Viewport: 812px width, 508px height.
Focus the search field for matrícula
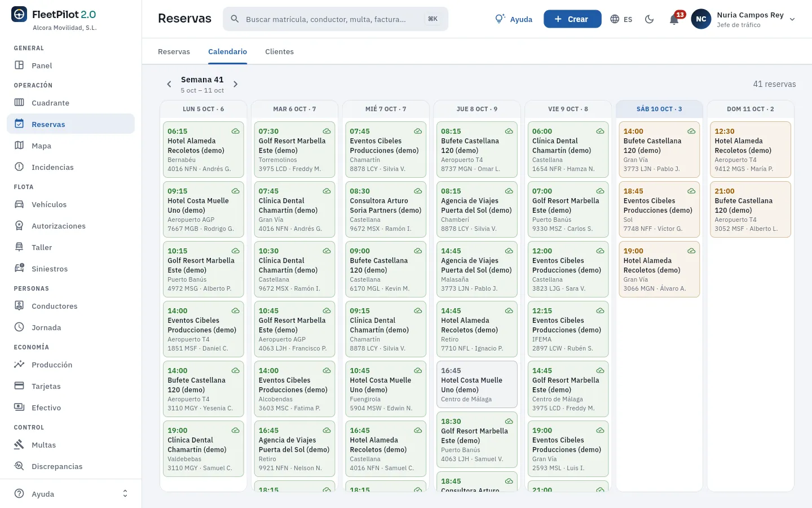pos(336,19)
